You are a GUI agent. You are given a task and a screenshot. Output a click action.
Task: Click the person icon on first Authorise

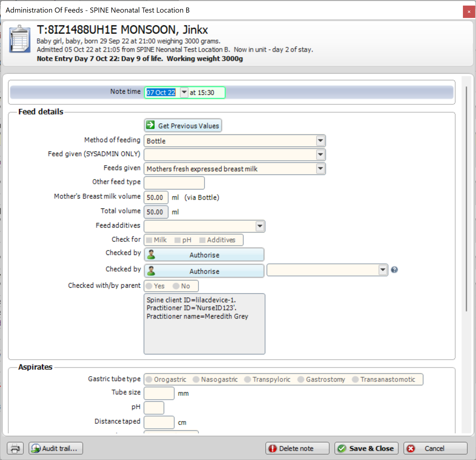[x=151, y=255]
